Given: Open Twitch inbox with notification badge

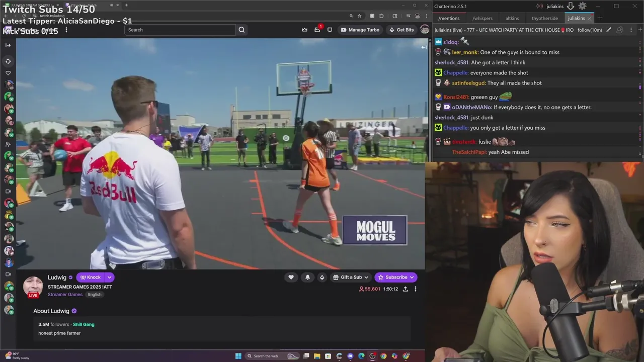Looking at the screenshot, I should 317,30.
